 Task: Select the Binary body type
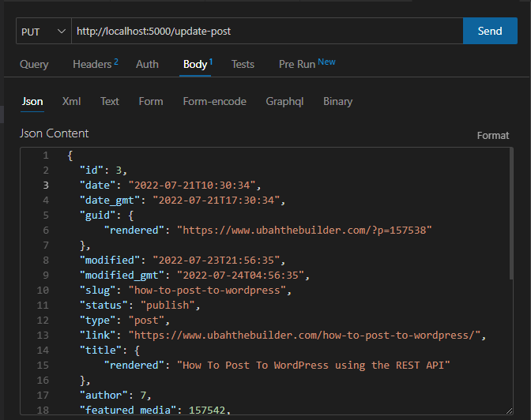pyautogui.click(x=337, y=102)
